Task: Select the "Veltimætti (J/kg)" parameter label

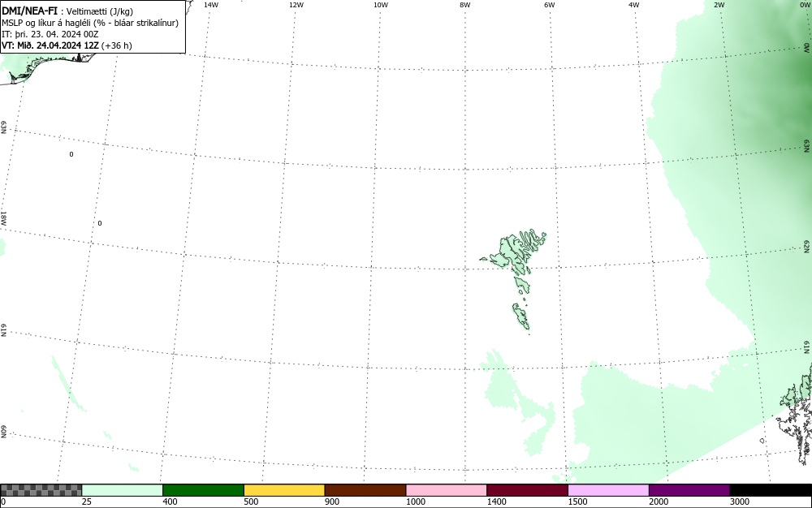Action: (100, 11)
